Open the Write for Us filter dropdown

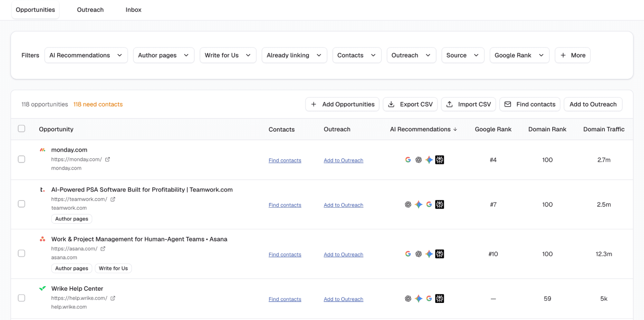pyautogui.click(x=228, y=55)
